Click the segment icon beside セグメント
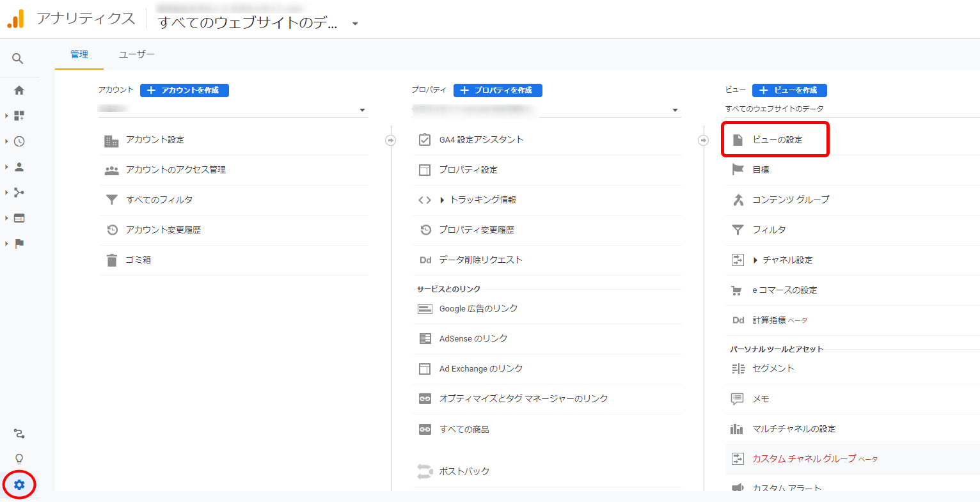Viewport: 980px width, 502px height. click(738, 369)
